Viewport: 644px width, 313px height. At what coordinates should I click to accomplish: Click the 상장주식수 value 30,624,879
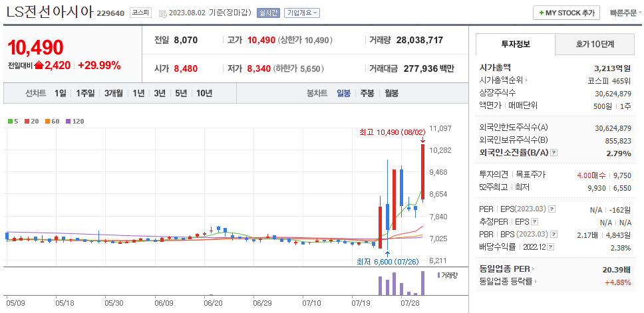[x=613, y=94]
